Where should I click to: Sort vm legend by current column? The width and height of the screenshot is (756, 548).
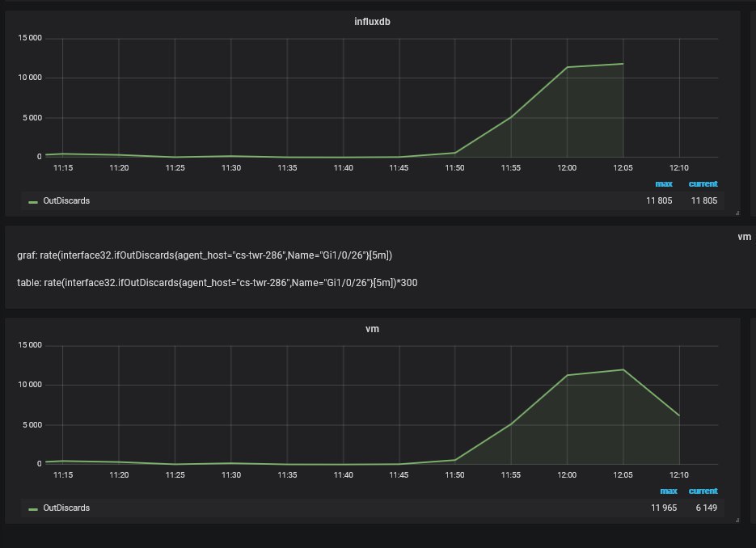click(703, 491)
